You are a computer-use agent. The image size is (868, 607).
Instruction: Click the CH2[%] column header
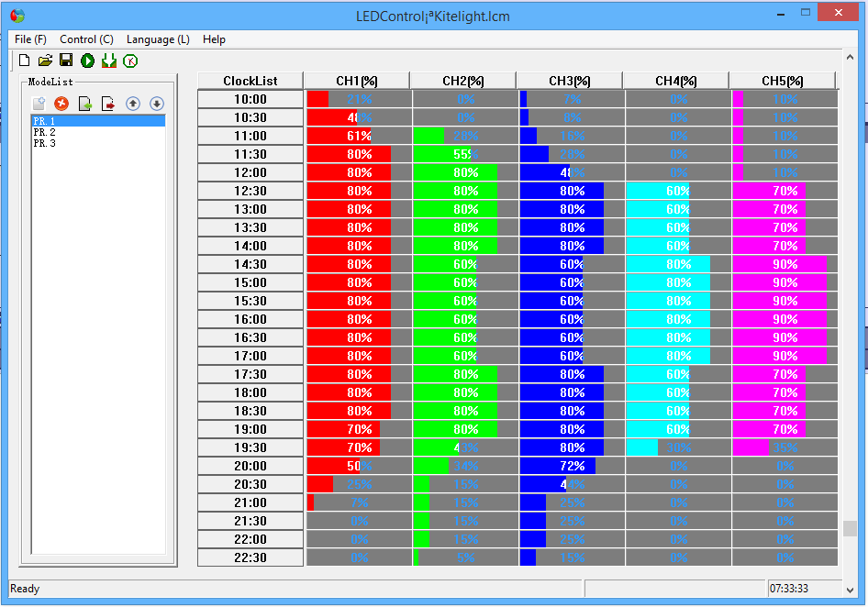(463, 81)
